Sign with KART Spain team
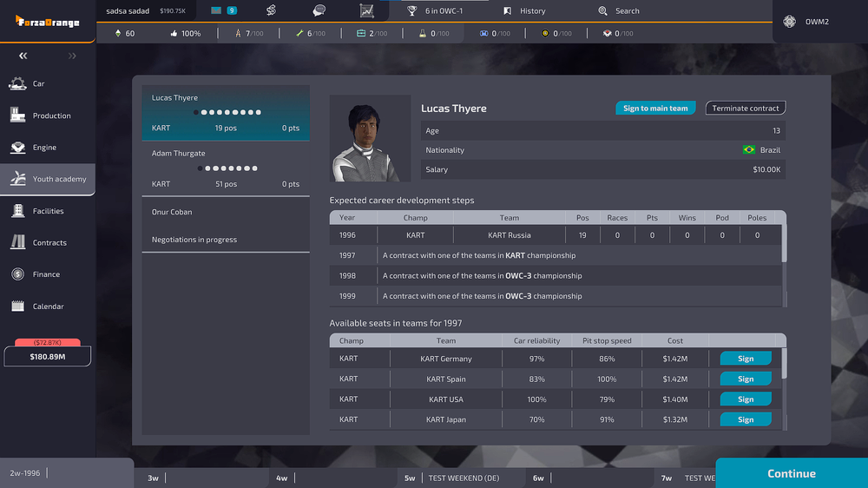 (x=746, y=379)
